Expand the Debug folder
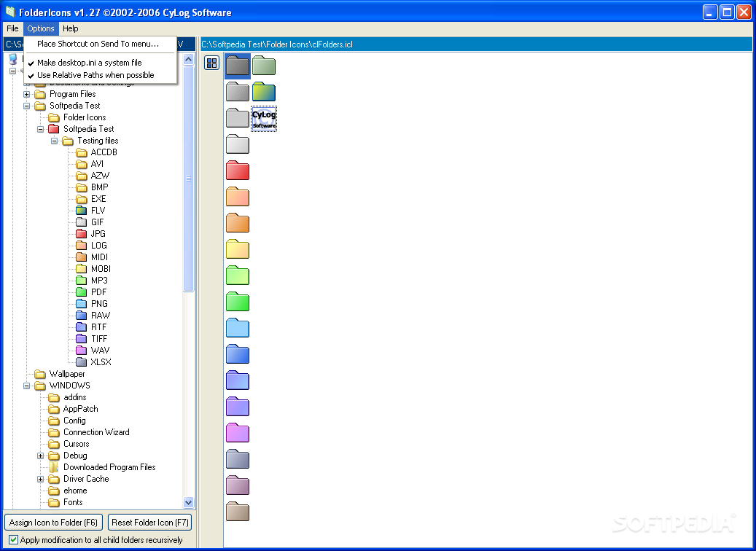 (41, 456)
